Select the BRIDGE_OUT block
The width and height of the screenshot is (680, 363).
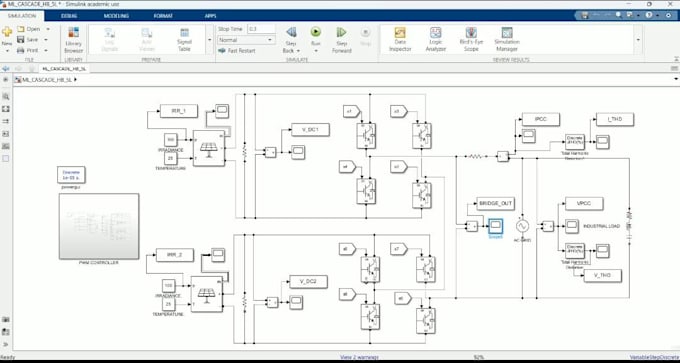[x=495, y=203]
